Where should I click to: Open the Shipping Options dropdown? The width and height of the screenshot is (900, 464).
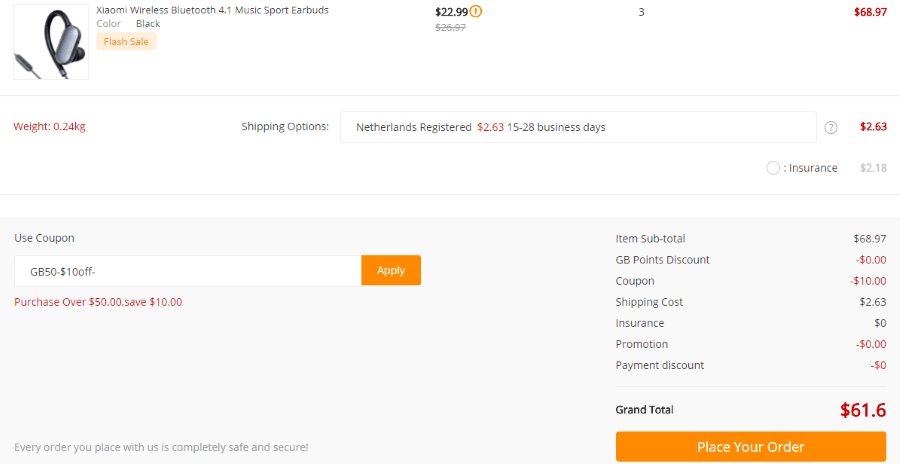point(578,127)
